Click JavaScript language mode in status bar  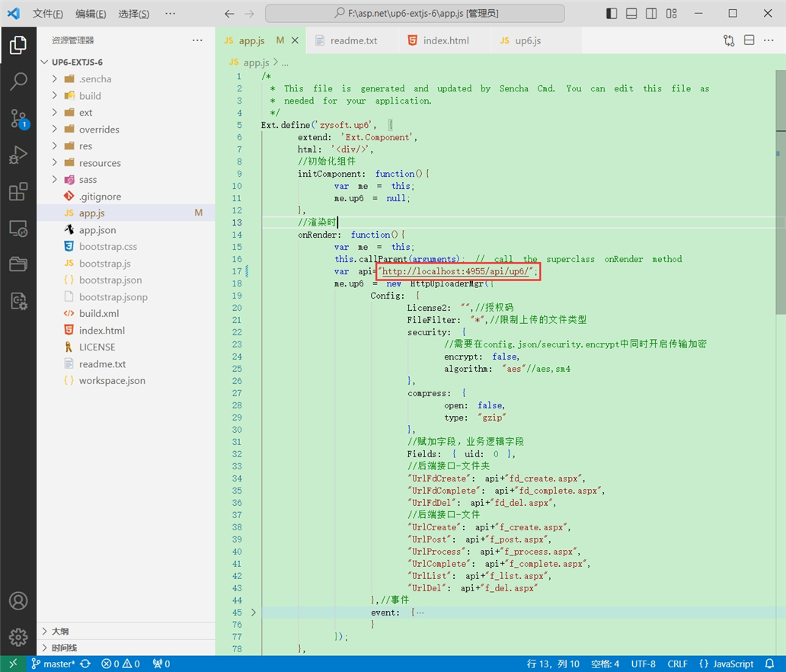point(726,664)
